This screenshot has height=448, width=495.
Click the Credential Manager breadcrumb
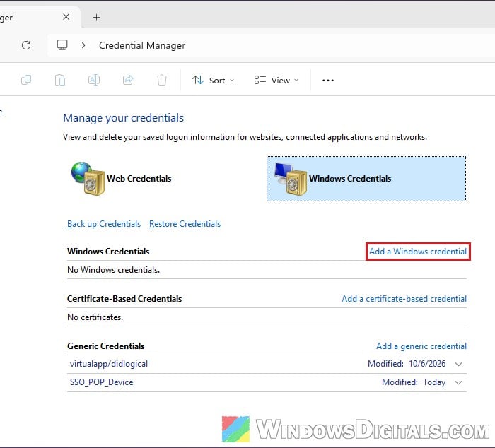point(142,45)
